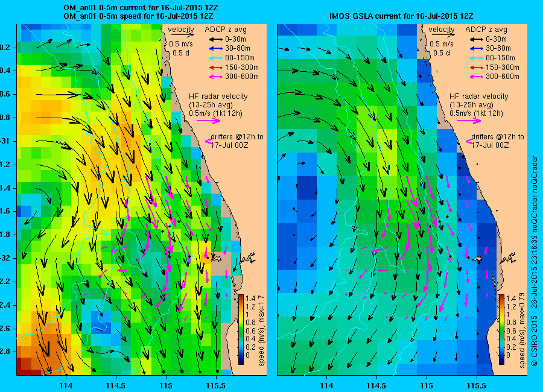
Task: Click the title 'OM_an01 0-5m current for 16-Jul-2015 12Z'
Action: click(x=141, y=8)
